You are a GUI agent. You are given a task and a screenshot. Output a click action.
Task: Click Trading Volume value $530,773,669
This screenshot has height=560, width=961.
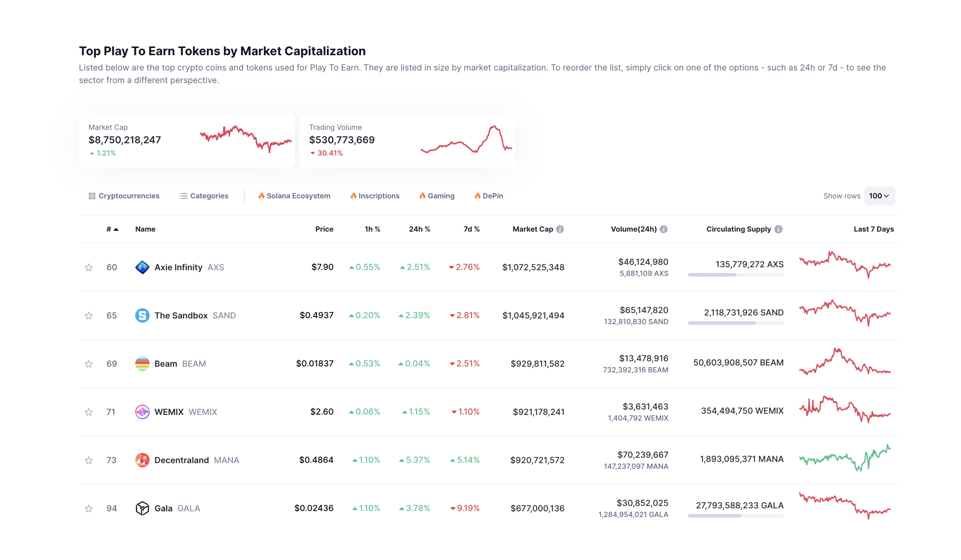[342, 140]
